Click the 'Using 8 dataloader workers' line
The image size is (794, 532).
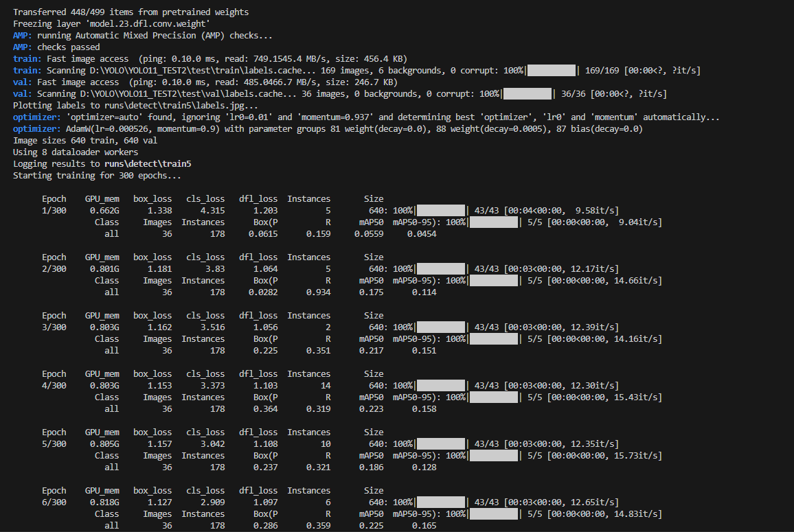point(76,152)
